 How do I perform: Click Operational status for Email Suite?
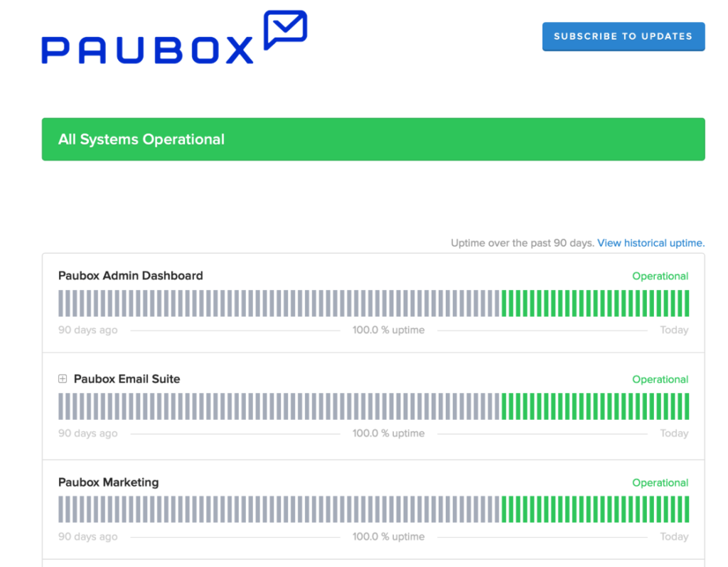pos(660,379)
